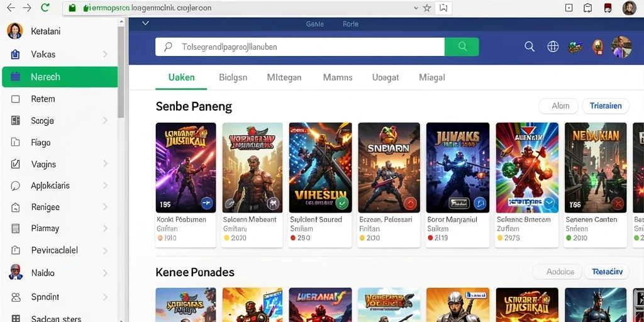The width and height of the screenshot is (644, 322).
Task: Click the Aodoice button in Kenee Ponades
Action: pyautogui.click(x=557, y=272)
